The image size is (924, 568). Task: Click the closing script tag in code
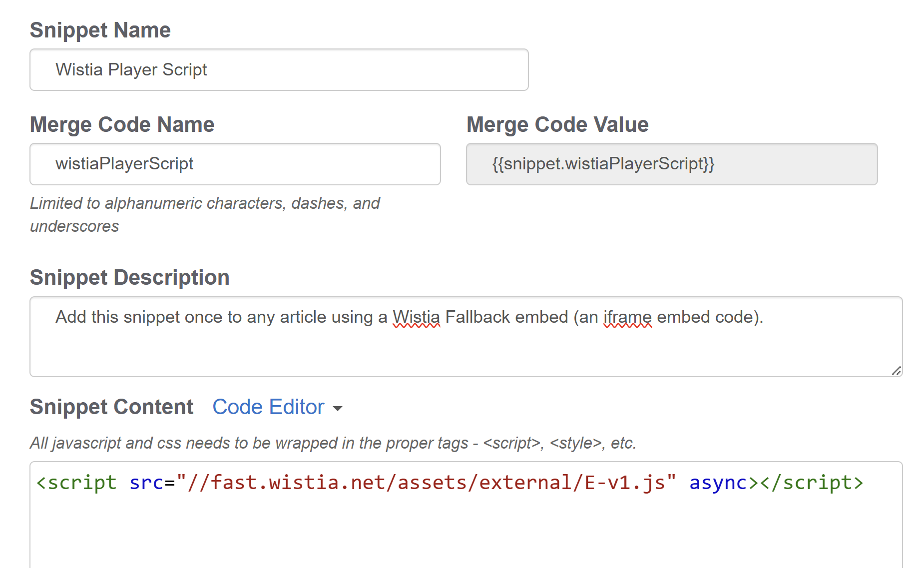pyautogui.click(x=812, y=483)
